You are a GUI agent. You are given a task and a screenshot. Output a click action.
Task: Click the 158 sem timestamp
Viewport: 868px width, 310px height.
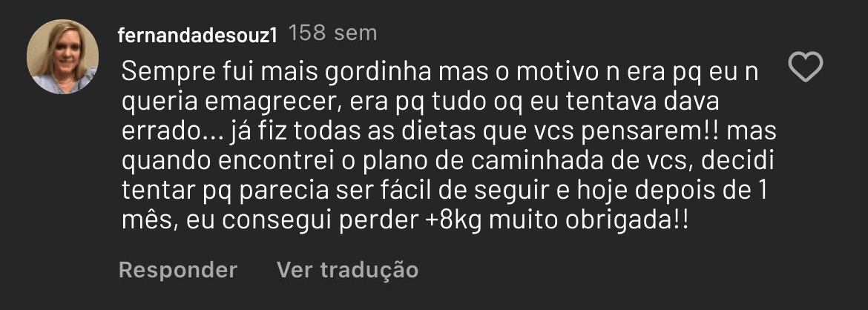[332, 34]
